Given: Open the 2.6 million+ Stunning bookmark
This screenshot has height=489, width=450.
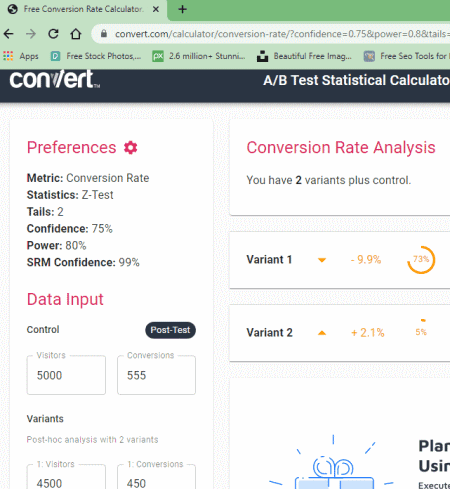Looking at the screenshot, I should [199, 56].
